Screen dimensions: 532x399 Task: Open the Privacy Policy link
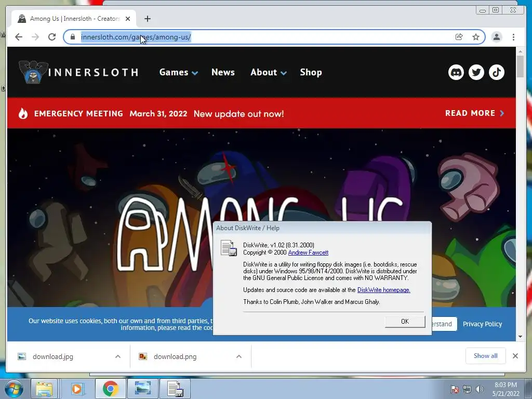click(x=482, y=324)
